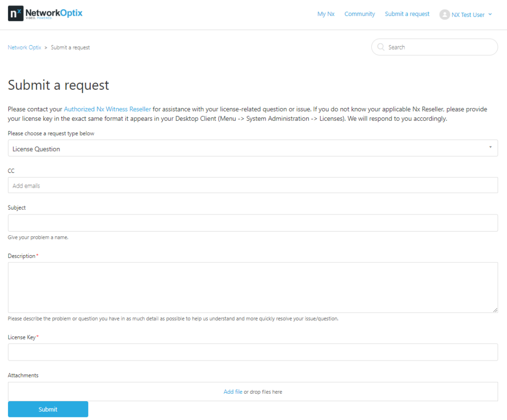Open the My Nx menu item
This screenshot has width=507, height=420.
click(x=326, y=14)
